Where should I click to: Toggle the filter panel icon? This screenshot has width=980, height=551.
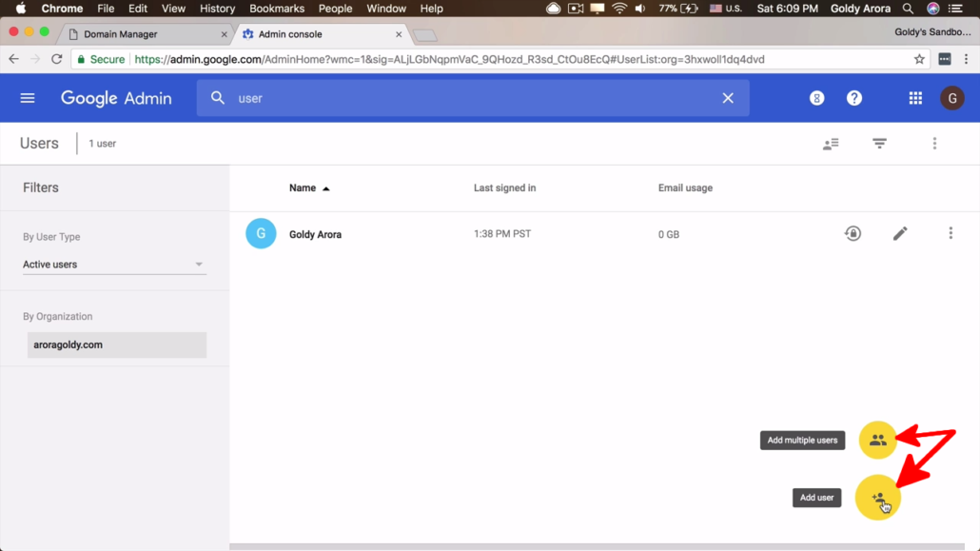(879, 144)
